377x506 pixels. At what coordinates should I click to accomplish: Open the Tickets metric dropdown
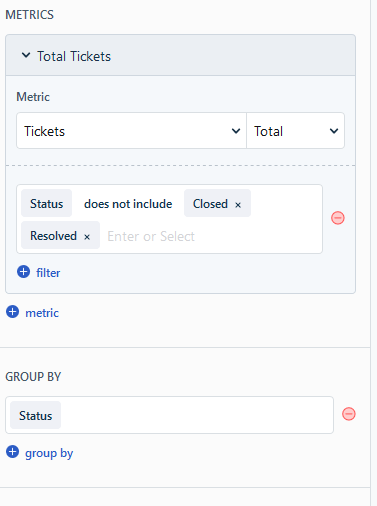[x=131, y=131]
